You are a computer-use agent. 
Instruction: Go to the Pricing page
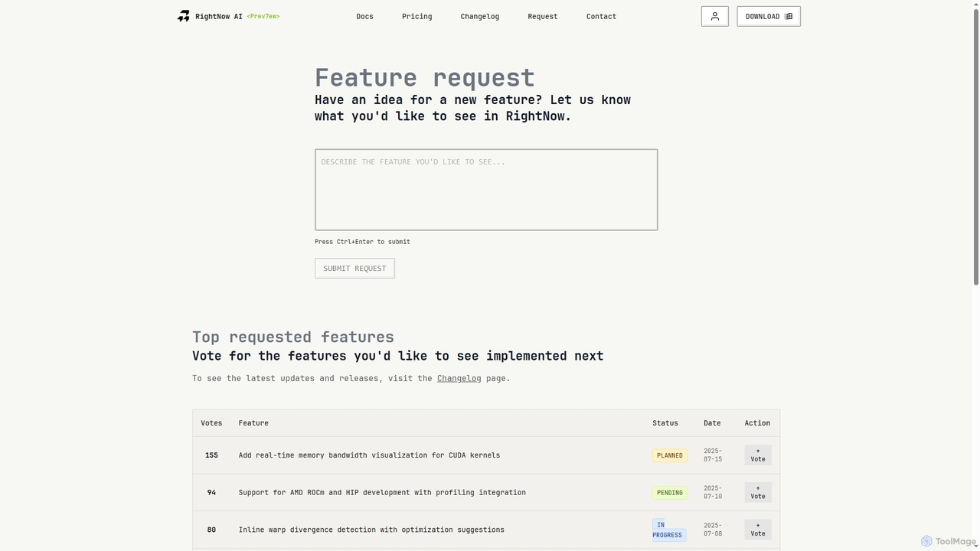[416, 16]
